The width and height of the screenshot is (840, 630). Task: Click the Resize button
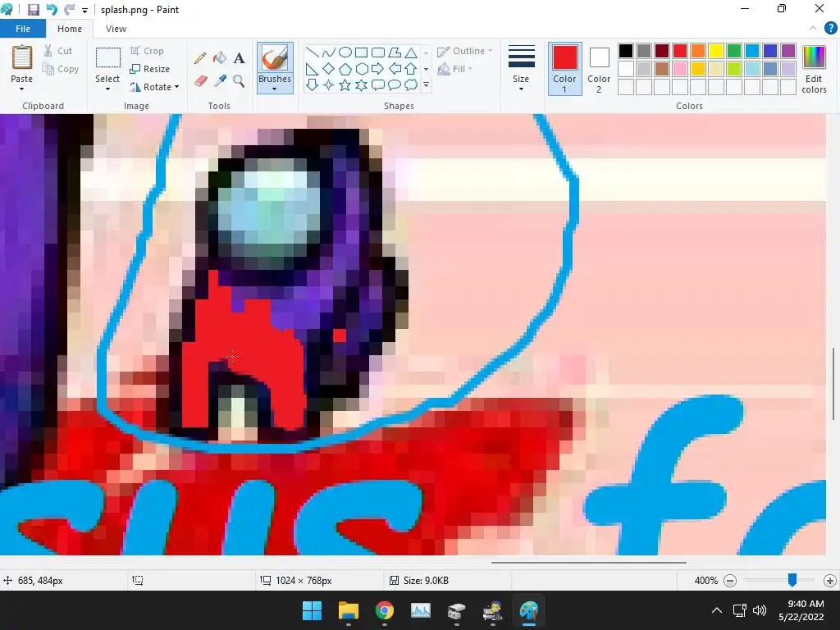click(150, 69)
